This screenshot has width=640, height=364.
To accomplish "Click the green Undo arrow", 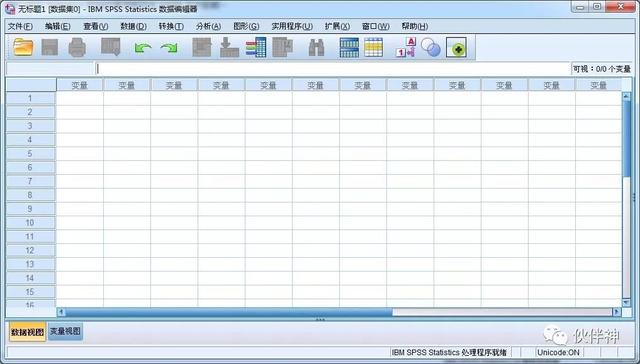I will coord(143,48).
